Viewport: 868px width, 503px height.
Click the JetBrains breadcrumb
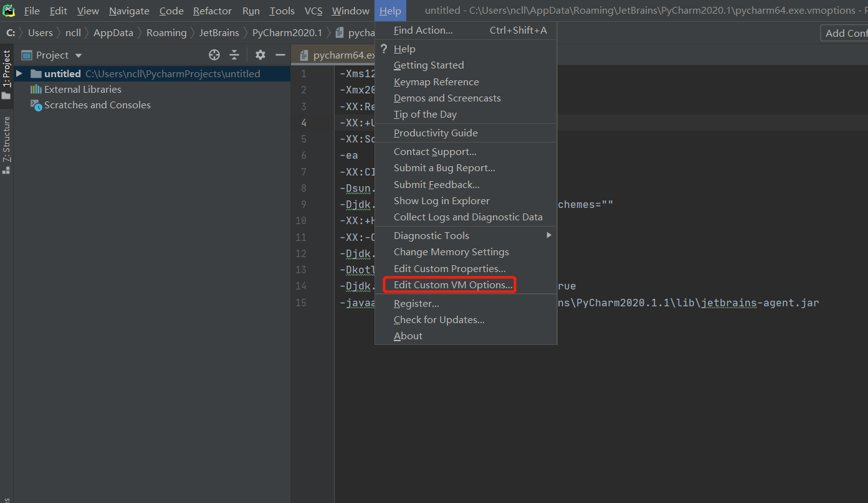(219, 33)
